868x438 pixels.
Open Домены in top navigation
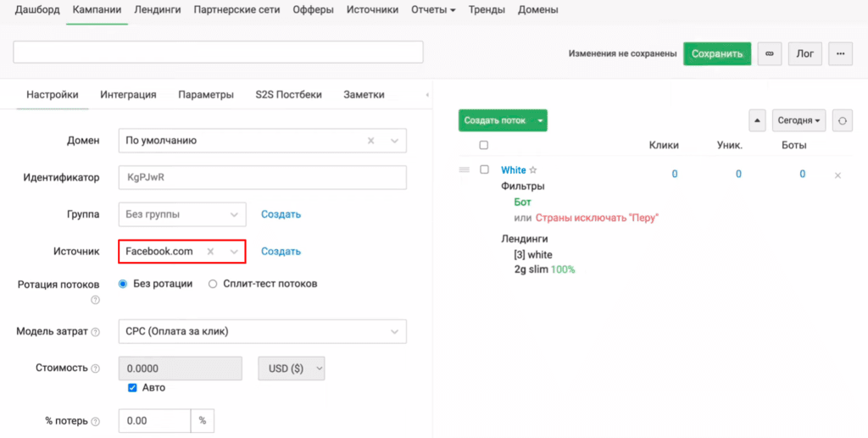coord(538,10)
